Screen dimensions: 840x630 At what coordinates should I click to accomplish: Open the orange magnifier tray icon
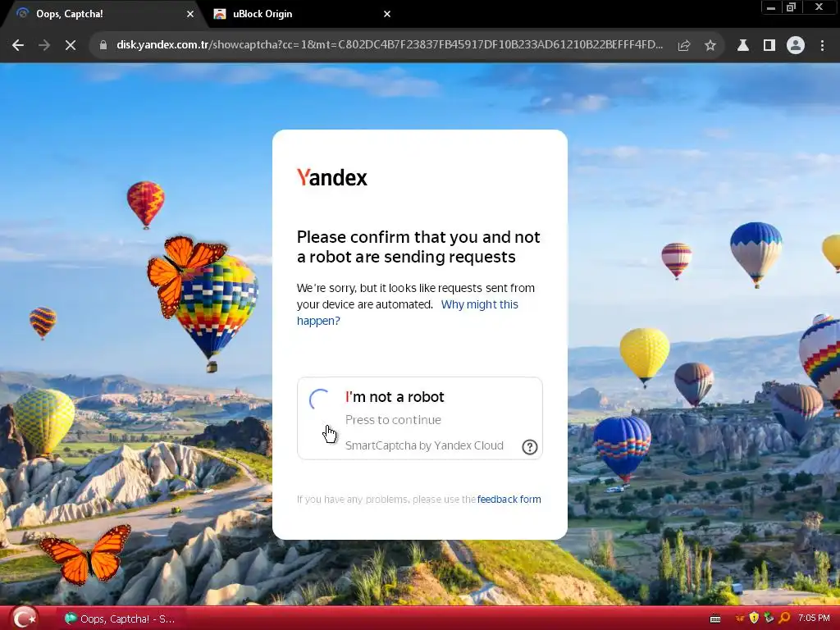[784, 619]
